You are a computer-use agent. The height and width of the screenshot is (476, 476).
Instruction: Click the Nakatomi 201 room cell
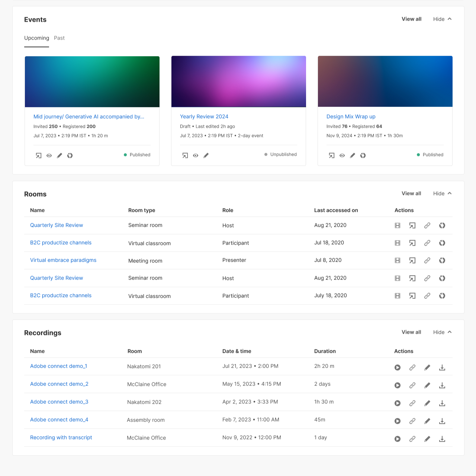click(x=144, y=366)
